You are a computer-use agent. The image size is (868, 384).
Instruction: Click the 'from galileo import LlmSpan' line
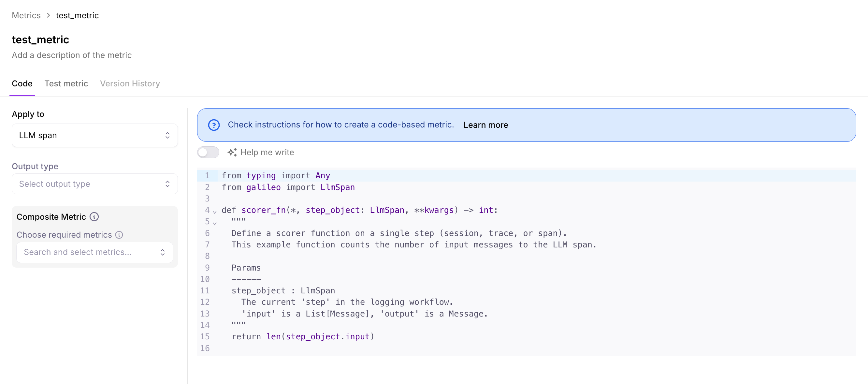[x=288, y=187]
